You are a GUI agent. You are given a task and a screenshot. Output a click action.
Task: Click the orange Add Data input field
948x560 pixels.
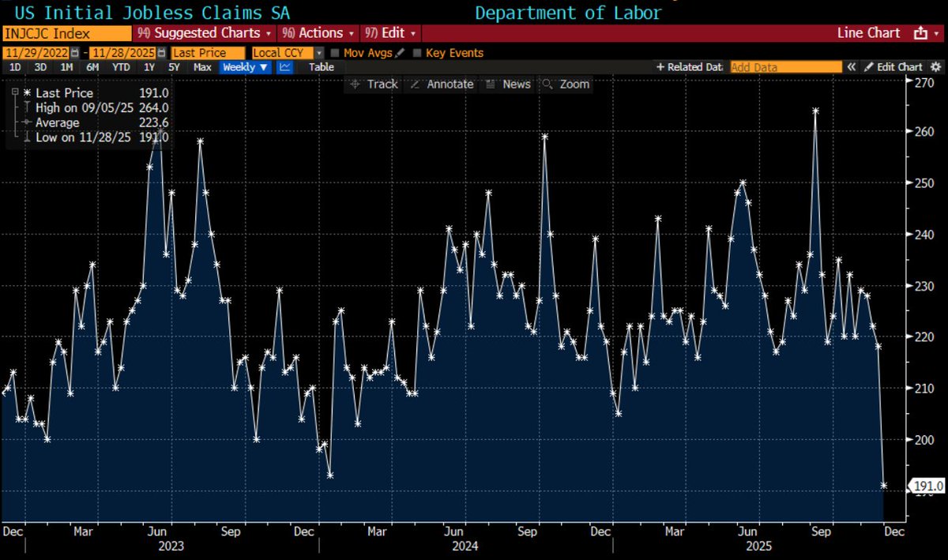click(x=786, y=66)
